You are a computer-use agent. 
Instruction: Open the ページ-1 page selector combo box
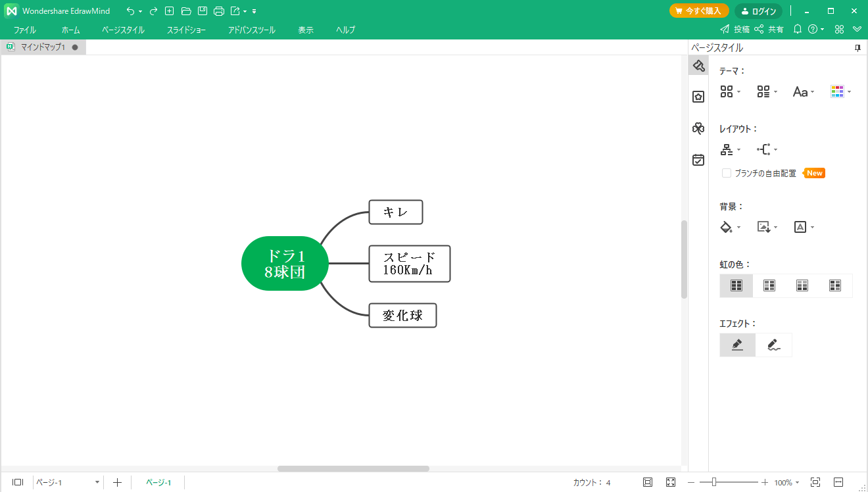(x=68, y=482)
